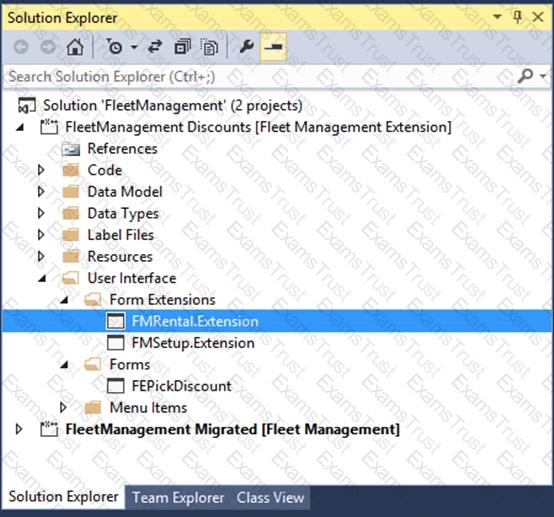Image resolution: width=554 pixels, height=517 pixels.
Task: Select the References node
Action: tap(122, 149)
